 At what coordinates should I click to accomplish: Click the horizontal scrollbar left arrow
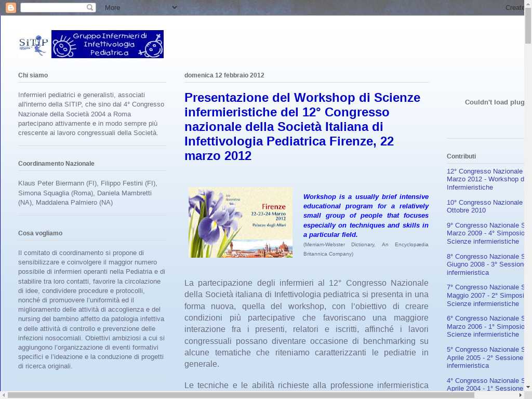(x=4, y=395)
